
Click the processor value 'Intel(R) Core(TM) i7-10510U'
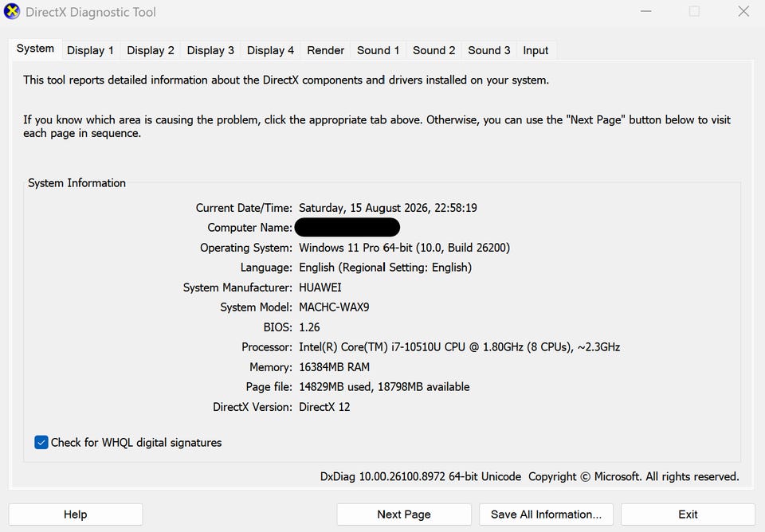coord(370,347)
